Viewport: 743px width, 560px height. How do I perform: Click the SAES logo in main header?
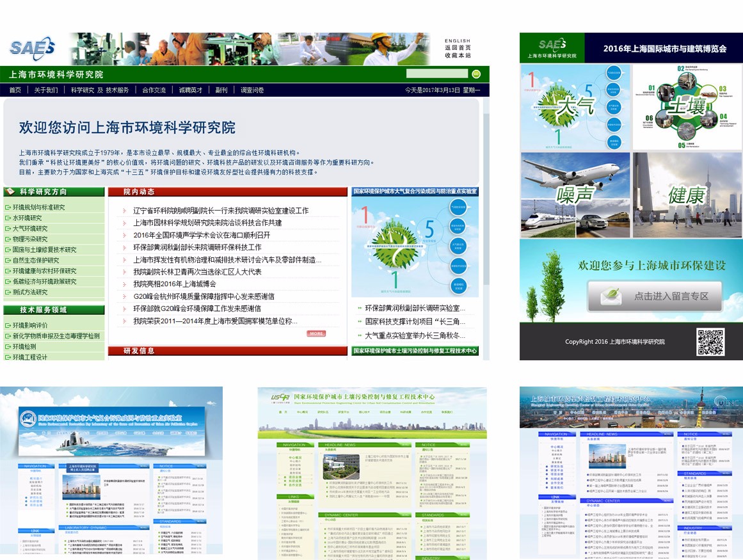click(33, 48)
